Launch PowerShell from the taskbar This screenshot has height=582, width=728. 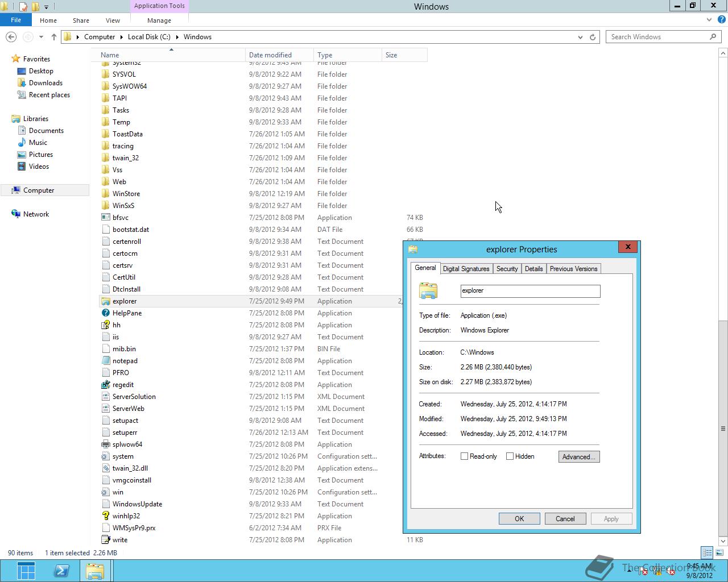point(61,571)
